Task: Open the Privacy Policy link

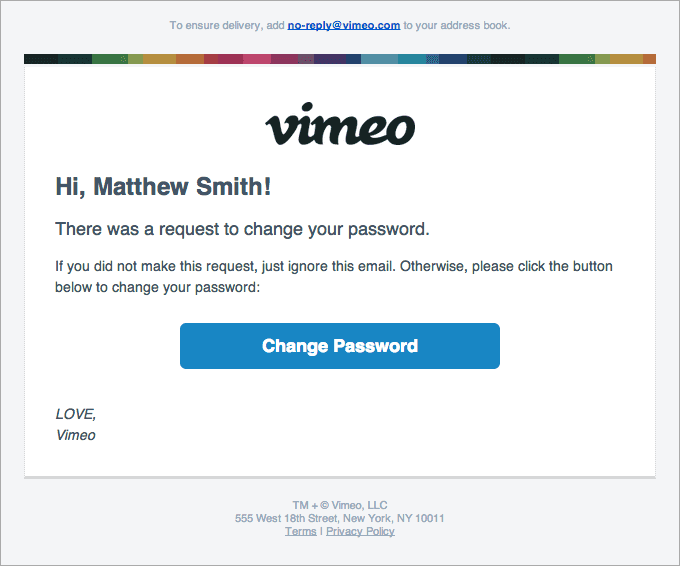Action: (360, 531)
